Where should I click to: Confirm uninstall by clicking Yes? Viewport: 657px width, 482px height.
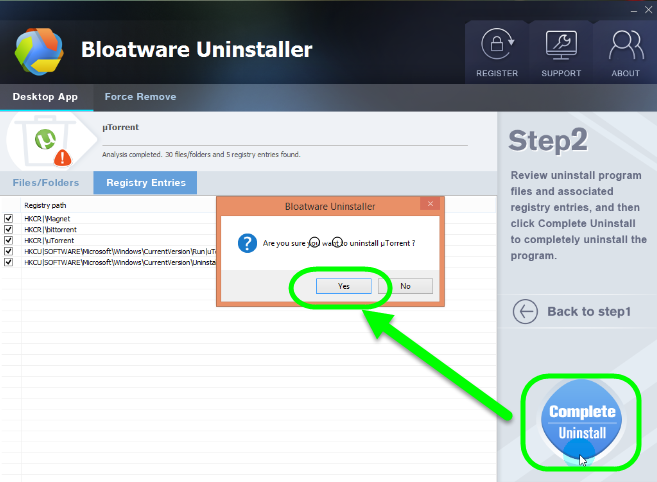[344, 286]
